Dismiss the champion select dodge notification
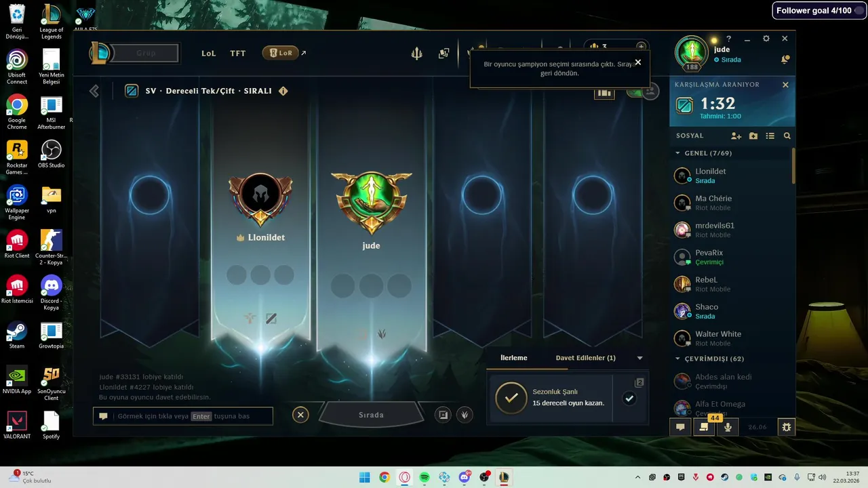 pos(637,62)
